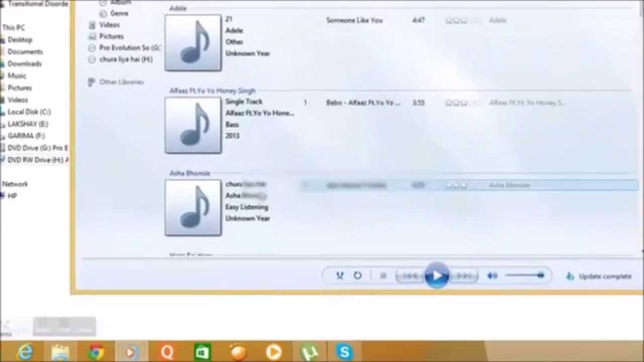Open DVD RW Drive (H:) in Explorer
The height and width of the screenshot is (362, 644).
pos(38,160)
